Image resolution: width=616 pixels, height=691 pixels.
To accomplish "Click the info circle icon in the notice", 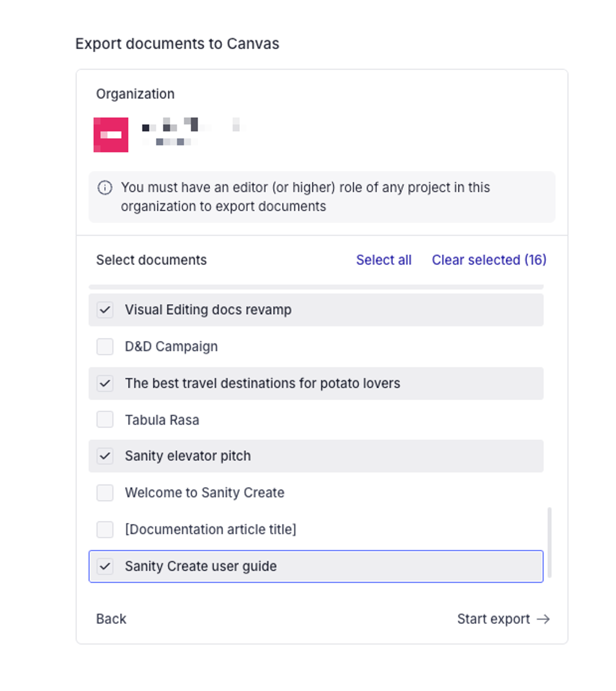I will pos(105,188).
